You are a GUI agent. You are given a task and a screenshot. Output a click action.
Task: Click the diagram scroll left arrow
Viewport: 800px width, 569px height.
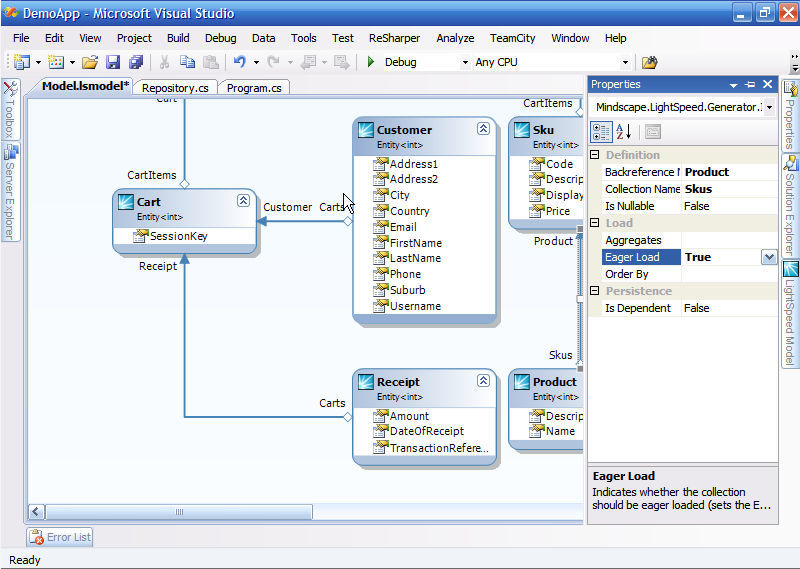tap(36, 511)
